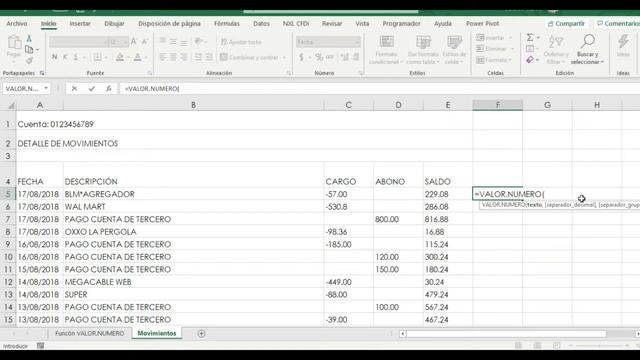Click the Estilos de celda icon
The image size is (640, 360).
click(x=454, y=42)
